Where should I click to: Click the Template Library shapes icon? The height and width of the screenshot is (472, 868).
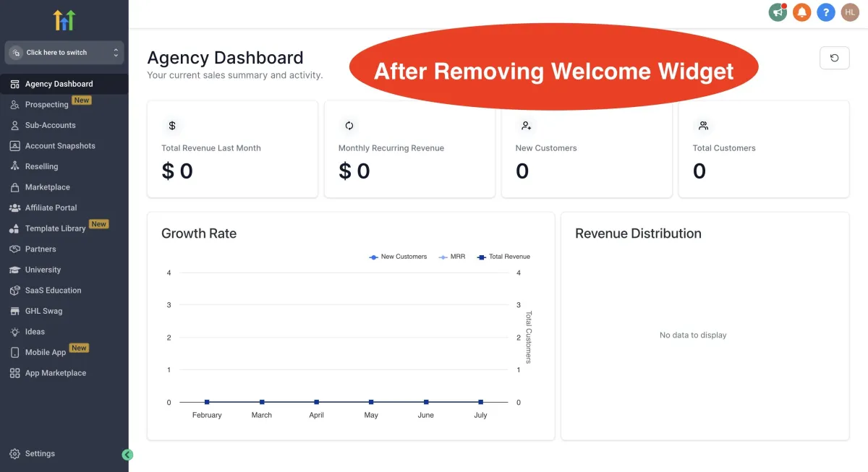point(14,228)
